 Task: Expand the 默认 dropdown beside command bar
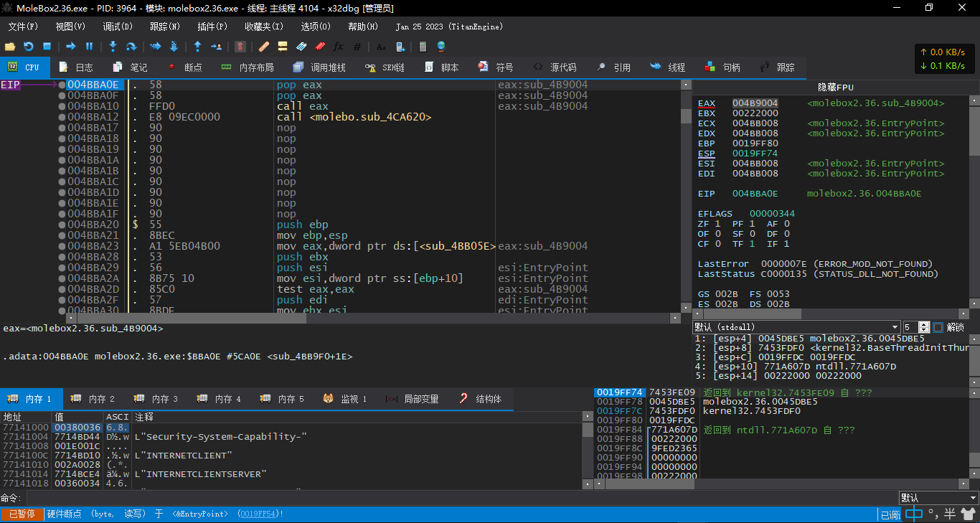938,498
